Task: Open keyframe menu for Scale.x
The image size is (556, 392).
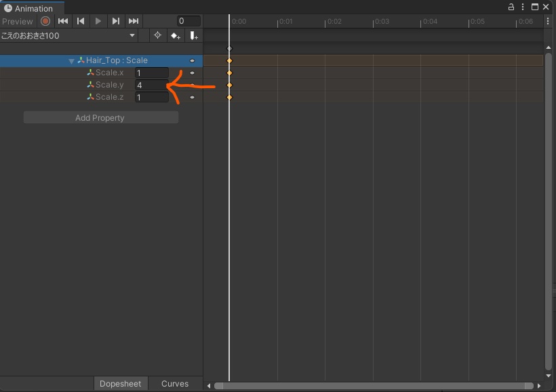Action: [192, 73]
